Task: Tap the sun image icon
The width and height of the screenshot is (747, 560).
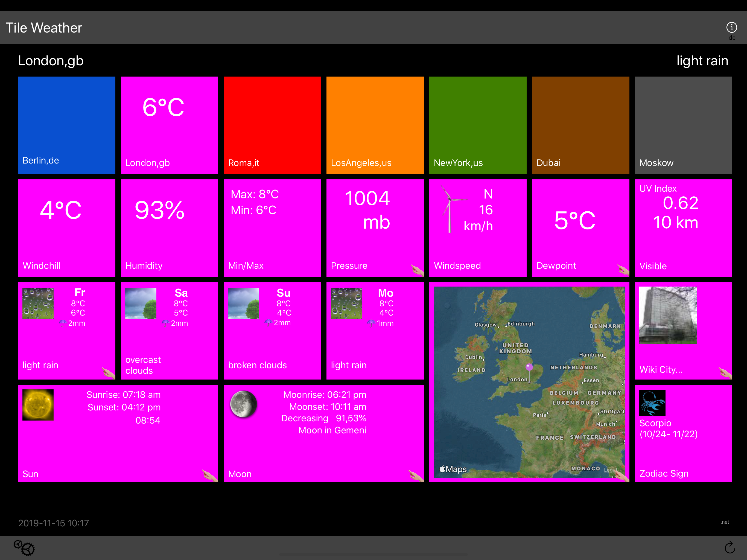Action: (38, 405)
